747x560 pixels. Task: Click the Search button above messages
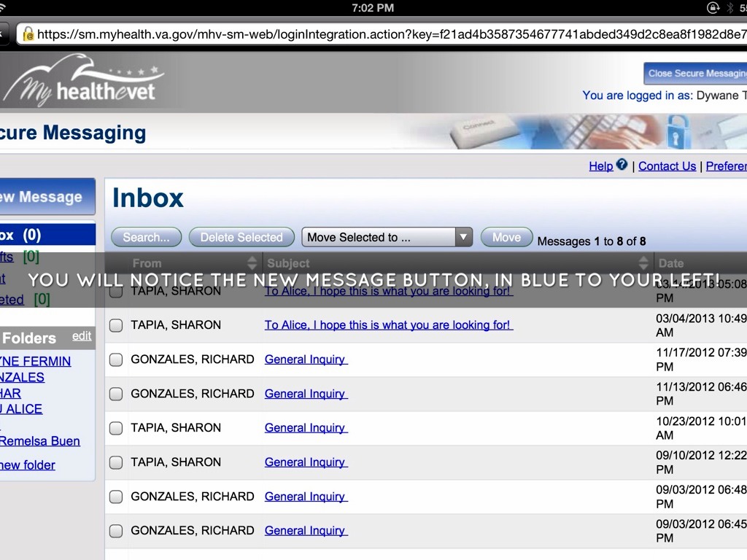(x=146, y=237)
